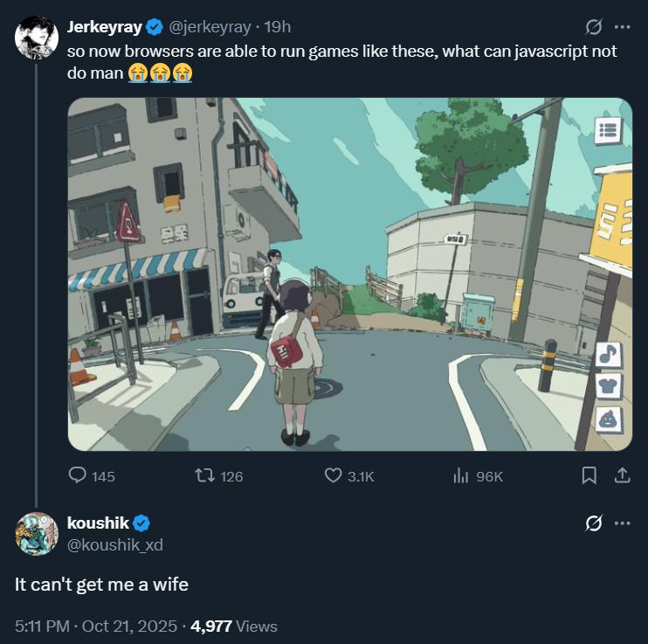Click the music note icon in the game image

tap(607, 354)
